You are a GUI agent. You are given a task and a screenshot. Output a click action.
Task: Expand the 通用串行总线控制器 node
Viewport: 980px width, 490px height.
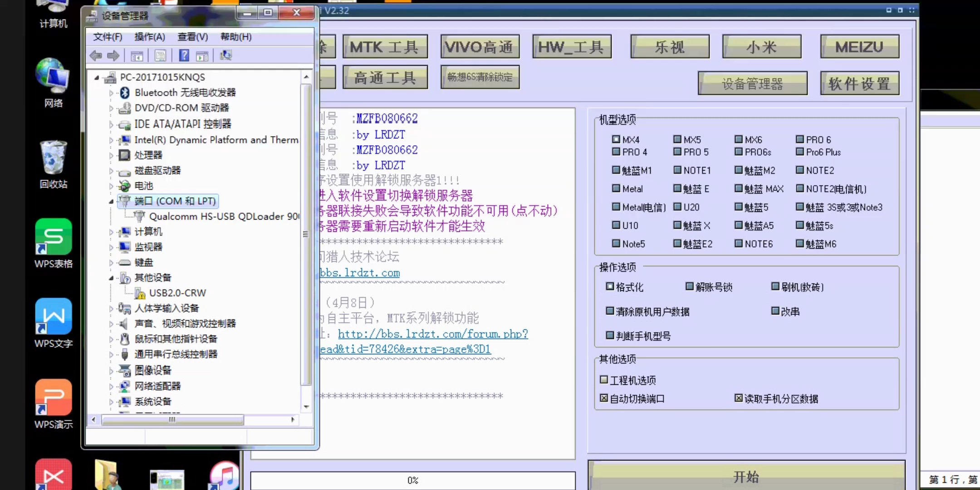click(x=111, y=354)
